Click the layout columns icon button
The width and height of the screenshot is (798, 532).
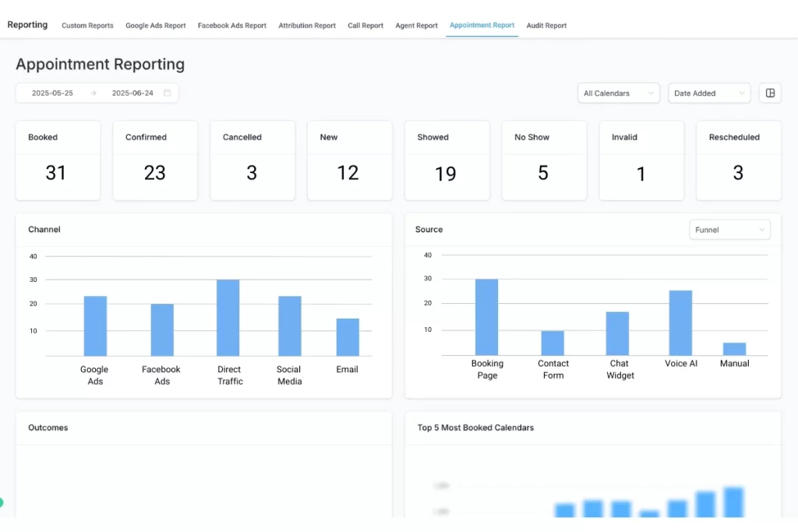(x=770, y=93)
